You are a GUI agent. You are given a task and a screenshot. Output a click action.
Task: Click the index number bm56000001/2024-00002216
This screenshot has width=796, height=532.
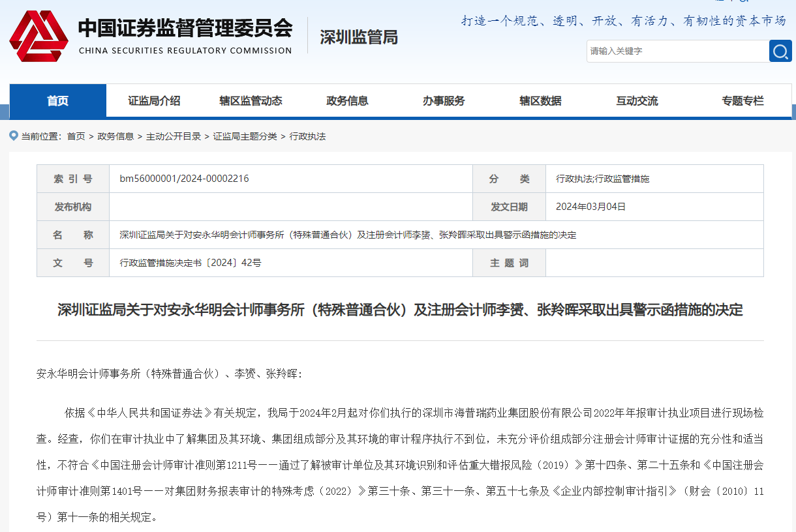click(x=184, y=179)
